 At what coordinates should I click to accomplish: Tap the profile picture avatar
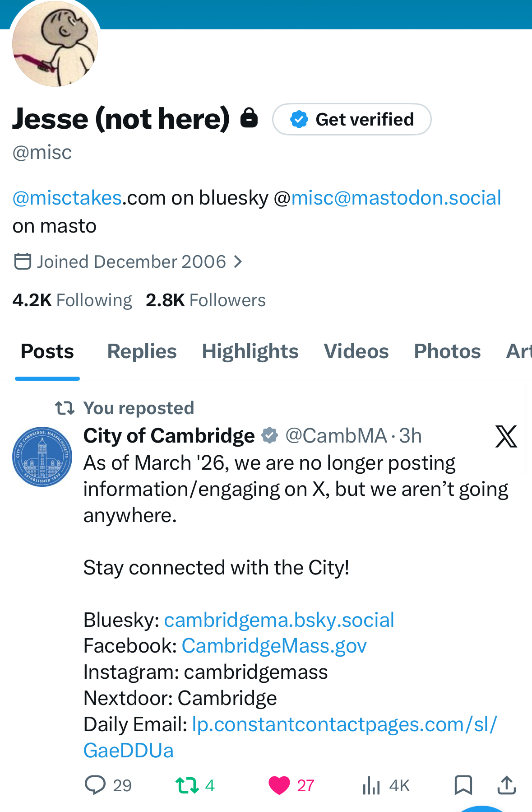click(55, 44)
